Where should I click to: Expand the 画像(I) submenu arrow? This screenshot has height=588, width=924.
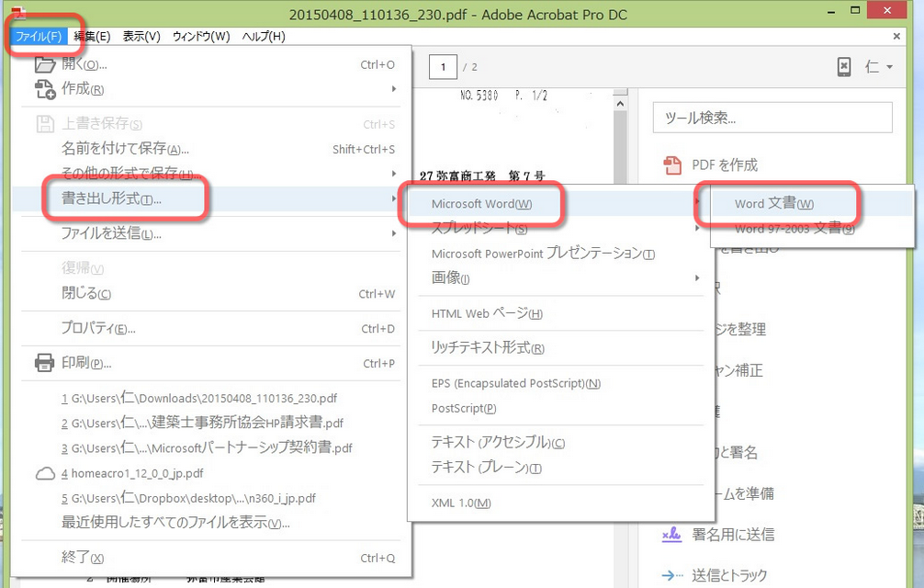coord(697,277)
